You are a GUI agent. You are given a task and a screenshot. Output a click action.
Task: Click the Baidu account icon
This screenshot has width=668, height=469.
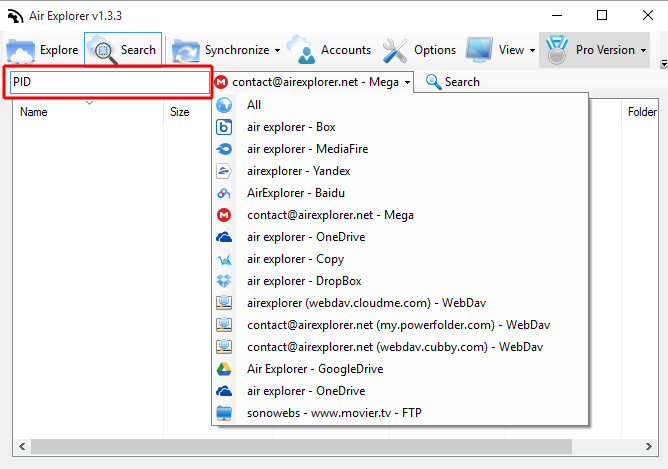pyautogui.click(x=224, y=193)
